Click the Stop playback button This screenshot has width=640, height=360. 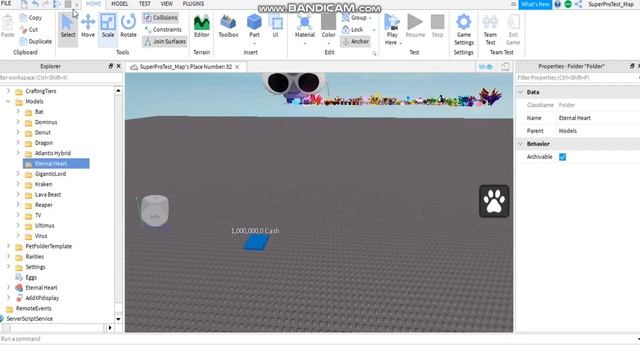click(x=437, y=26)
